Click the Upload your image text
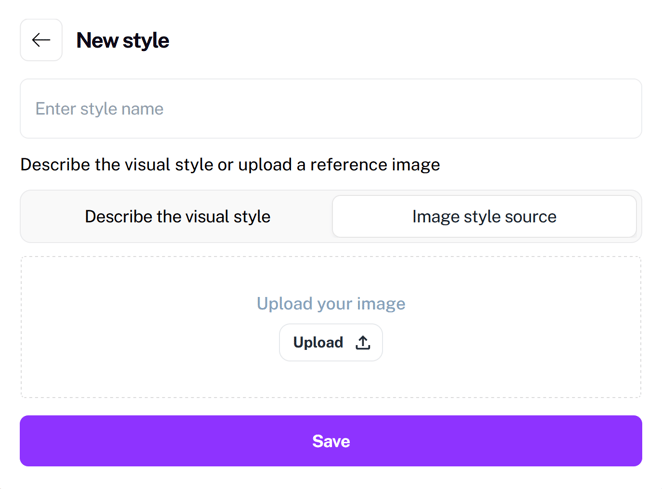The width and height of the screenshot is (662, 489). point(331,304)
